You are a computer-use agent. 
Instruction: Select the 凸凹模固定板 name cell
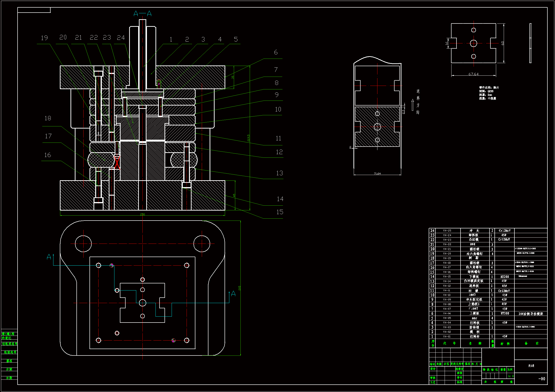(x=474, y=281)
